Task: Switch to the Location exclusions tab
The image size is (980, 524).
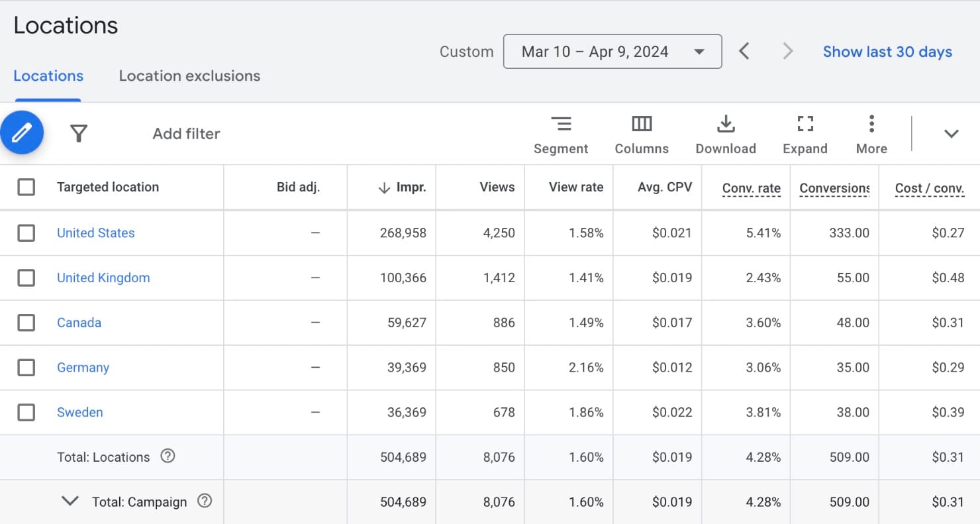Action: point(189,76)
